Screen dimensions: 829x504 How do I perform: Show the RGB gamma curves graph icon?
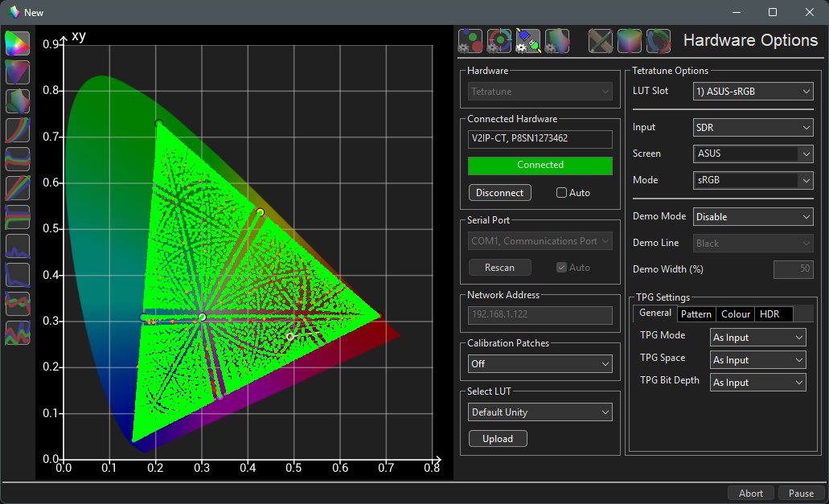tap(18, 130)
